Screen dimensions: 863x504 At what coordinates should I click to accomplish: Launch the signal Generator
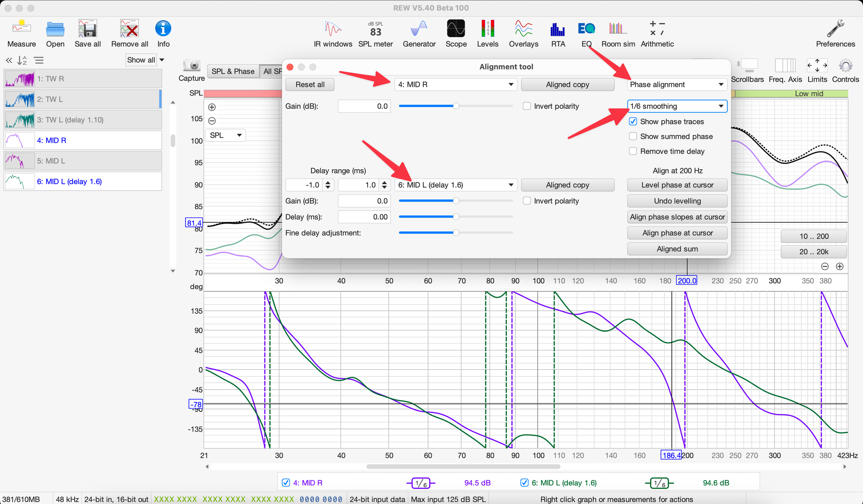click(x=419, y=29)
